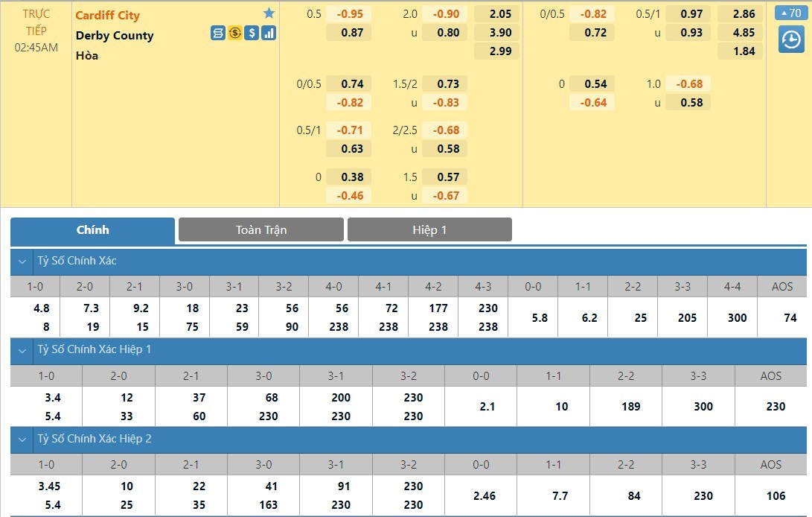The width and height of the screenshot is (812, 517).
Task: Choose the 7.3 odds for a 2-0 full-time score
Action: click(91, 308)
